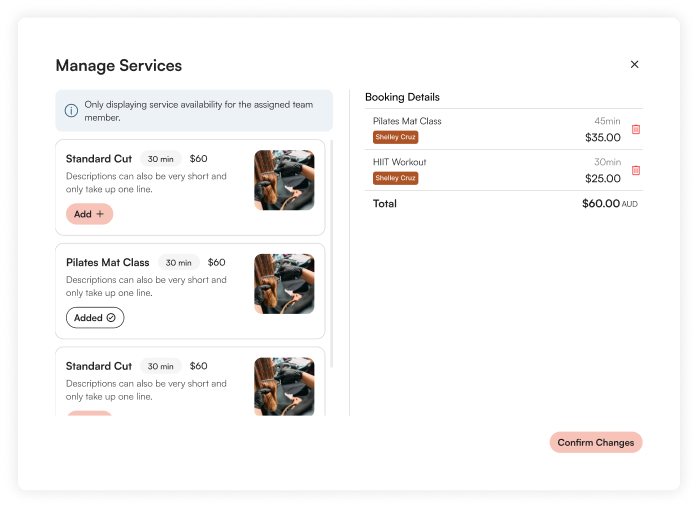698x508 pixels.
Task: Toggle the Added button on Pilates Mat Class
Action: (x=95, y=318)
